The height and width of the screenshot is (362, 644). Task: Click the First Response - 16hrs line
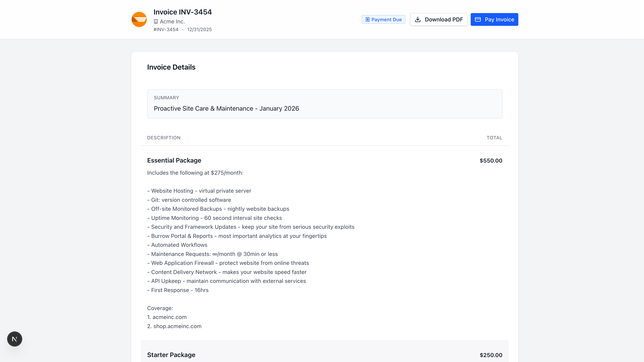[x=178, y=290]
